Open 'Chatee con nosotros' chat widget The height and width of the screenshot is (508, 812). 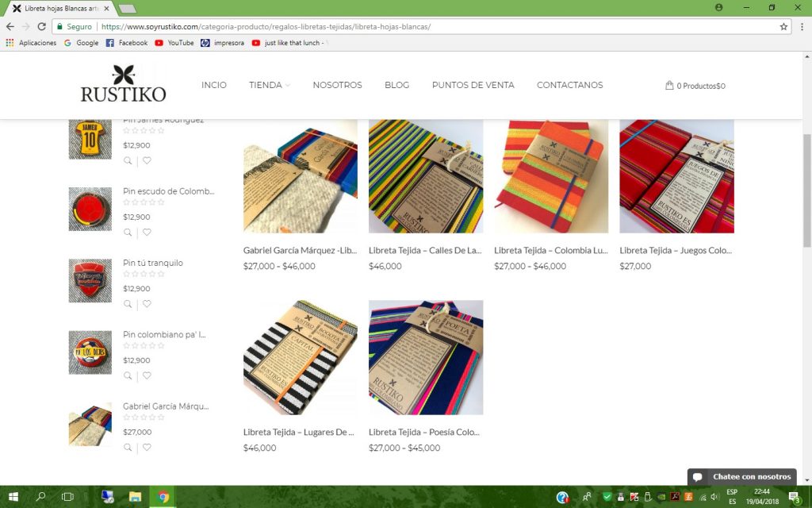coord(742,477)
